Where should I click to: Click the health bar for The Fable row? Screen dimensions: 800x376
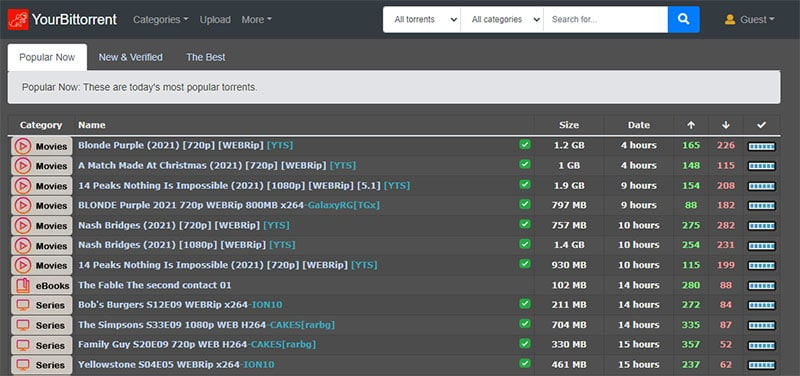point(762,286)
